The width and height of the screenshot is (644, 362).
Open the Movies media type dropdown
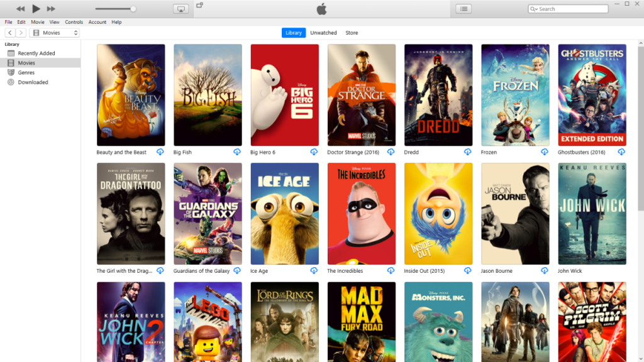[54, 33]
